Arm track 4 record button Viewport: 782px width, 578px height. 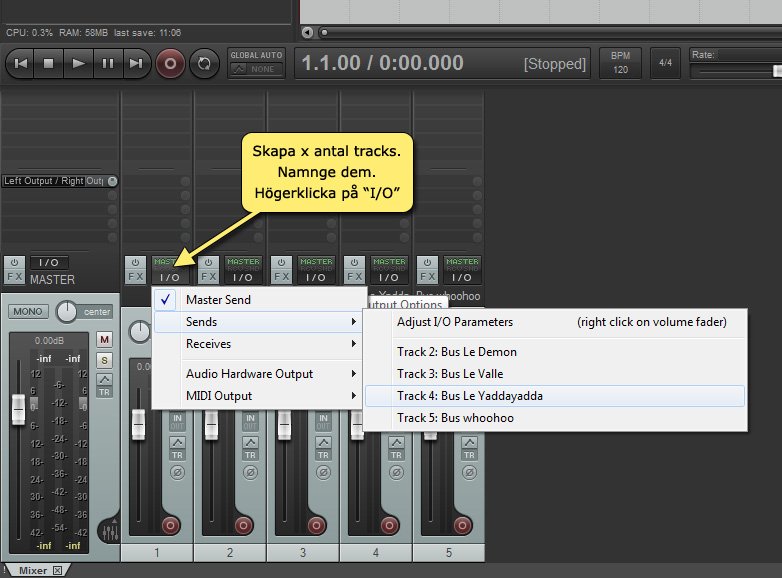point(389,525)
